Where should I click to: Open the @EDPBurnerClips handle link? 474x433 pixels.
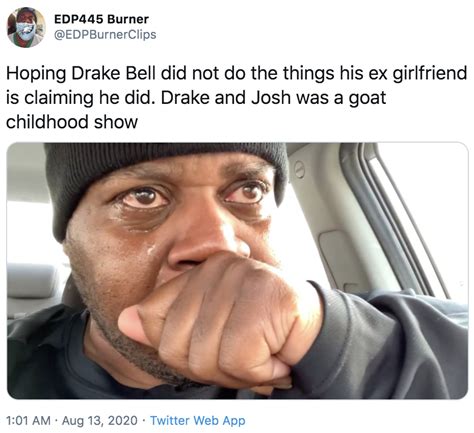[105, 35]
